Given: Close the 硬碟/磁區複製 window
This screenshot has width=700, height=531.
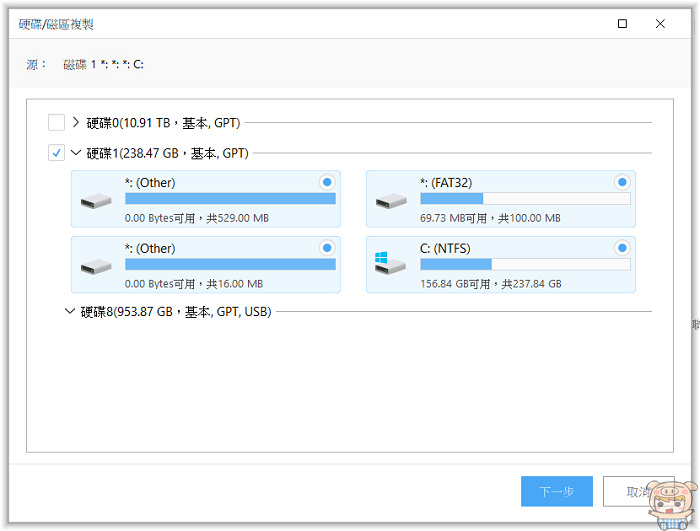Looking at the screenshot, I should coord(660,24).
